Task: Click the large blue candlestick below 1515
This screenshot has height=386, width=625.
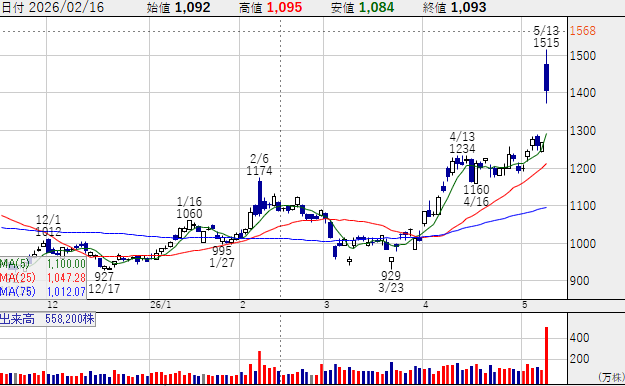Action: (x=546, y=77)
